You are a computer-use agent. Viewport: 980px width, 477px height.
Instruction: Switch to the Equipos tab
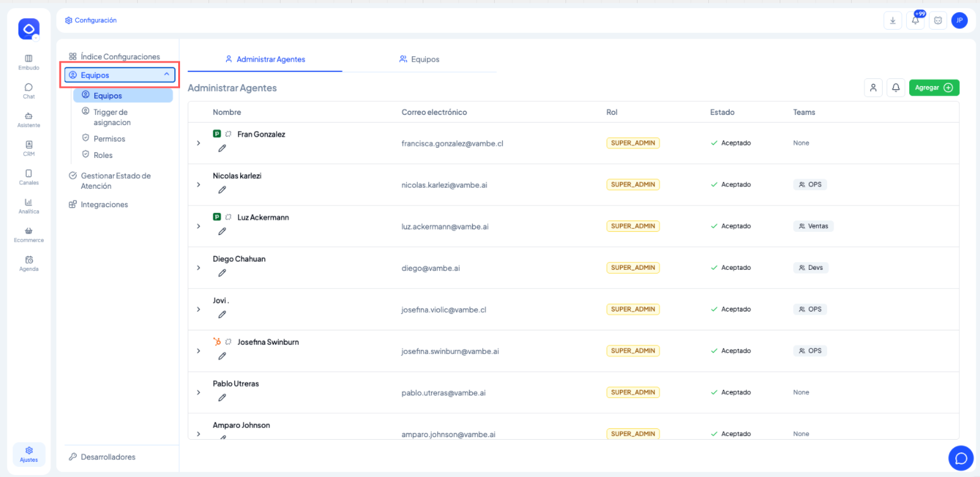419,59
